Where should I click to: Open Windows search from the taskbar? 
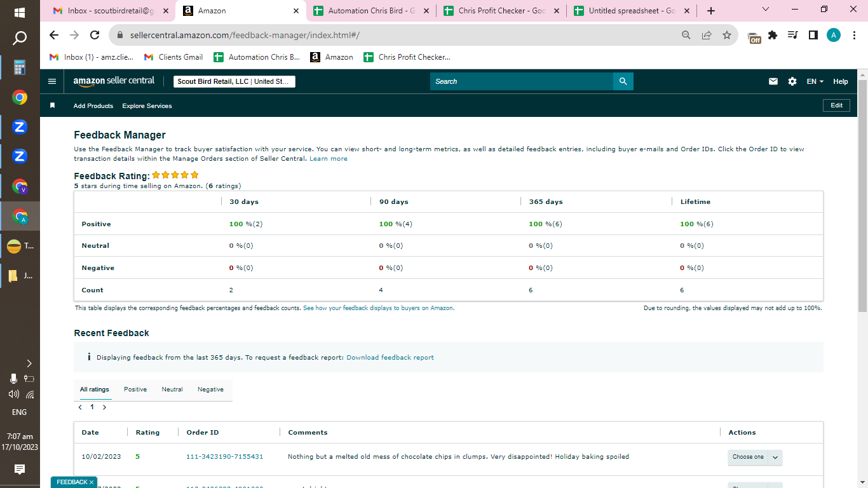coord(20,39)
